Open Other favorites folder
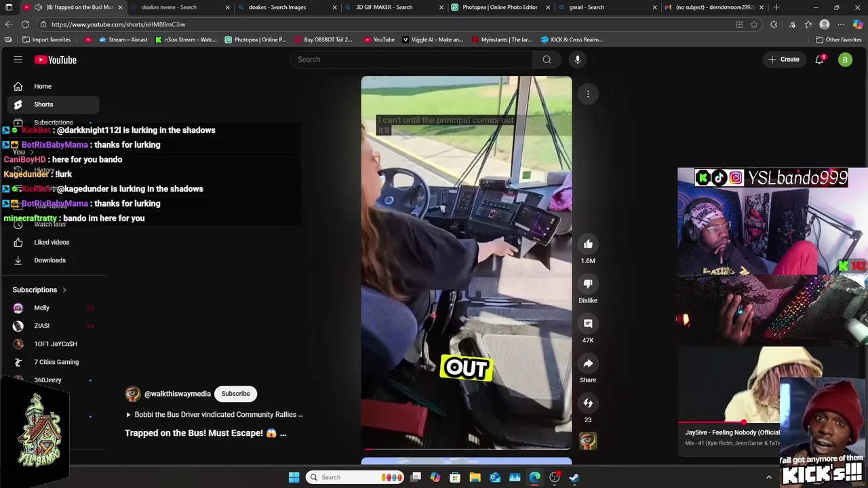This screenshot has width=868, height=488. click(x=839, y=39)
